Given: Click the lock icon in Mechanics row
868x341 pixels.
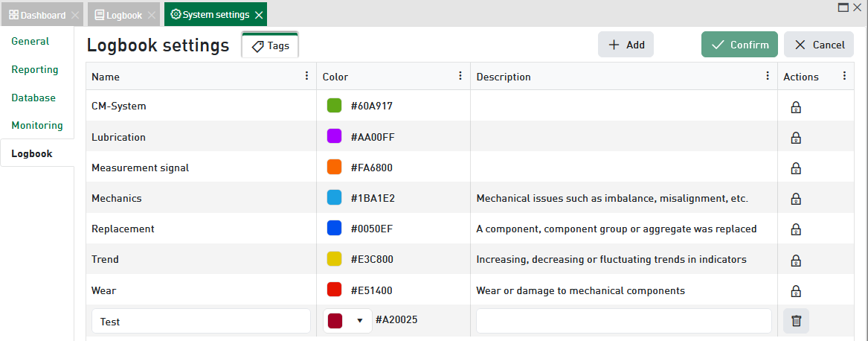Looking at the screenshot, I should click(795, 199).
